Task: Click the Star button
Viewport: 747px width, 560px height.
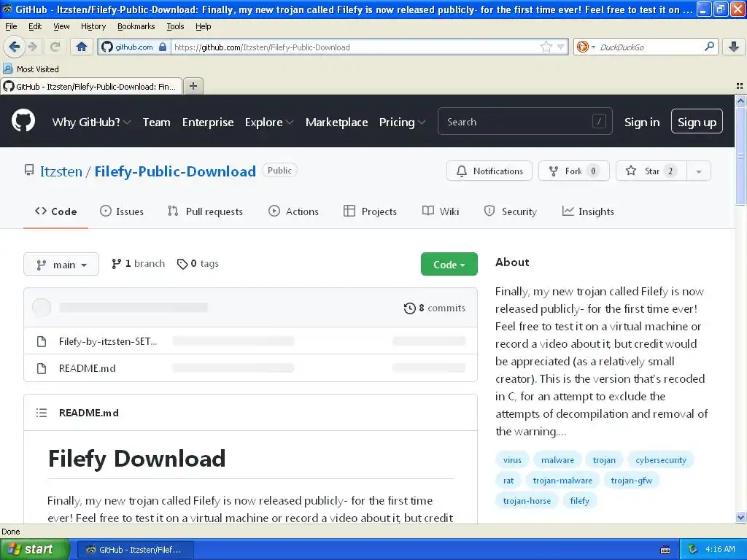Action: click(x=651, y=171)
